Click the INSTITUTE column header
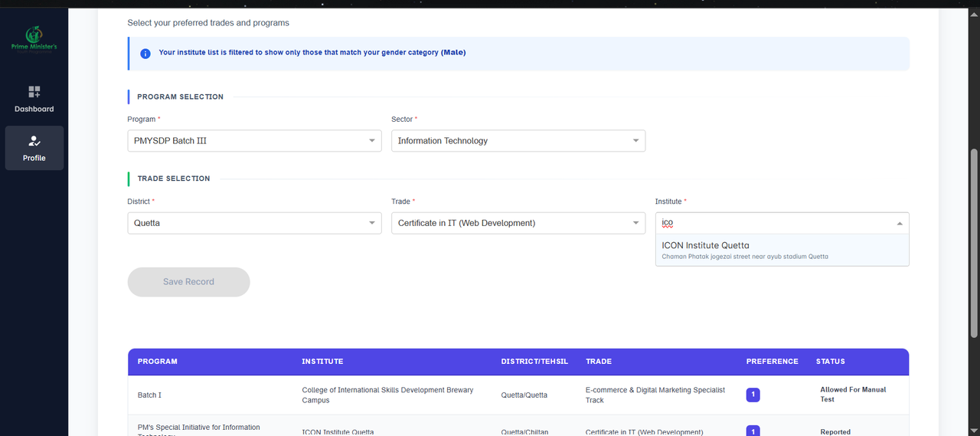The image size is (980, 436). pyautogui.click(x=322, y=362)
